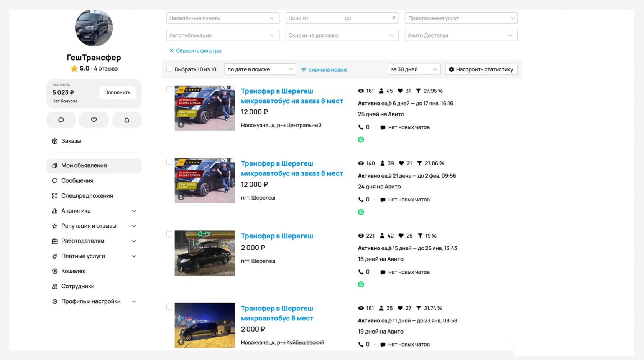Expand the Платные услуги chevron
Screen dimensions: 644x360
pyautogui.click(x=134, y=256)
